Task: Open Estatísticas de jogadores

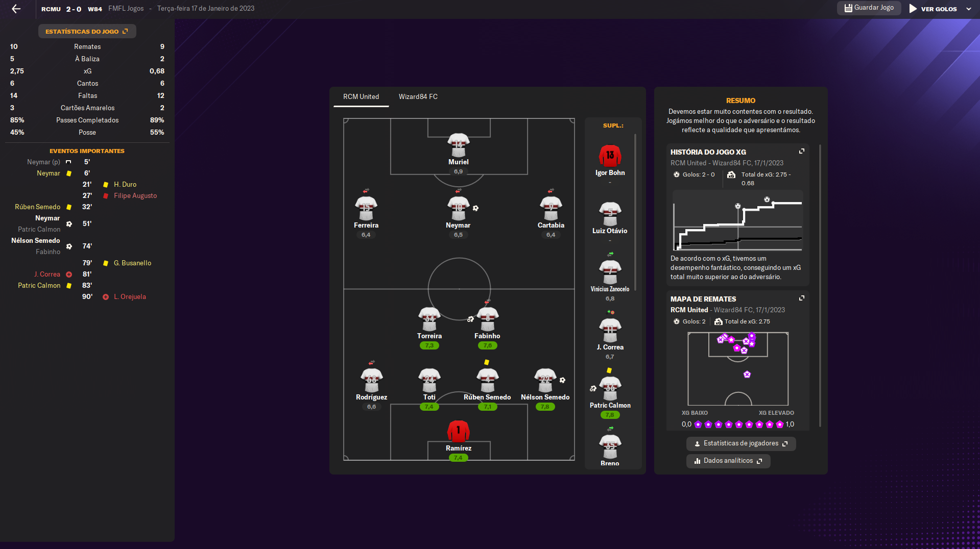Action: coord(740,444)
